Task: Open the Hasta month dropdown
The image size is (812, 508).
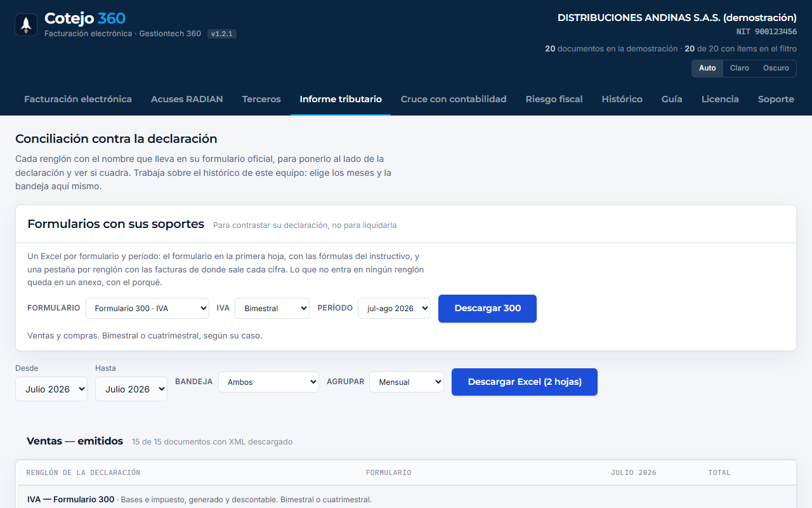Action: (x=131, y=389)
